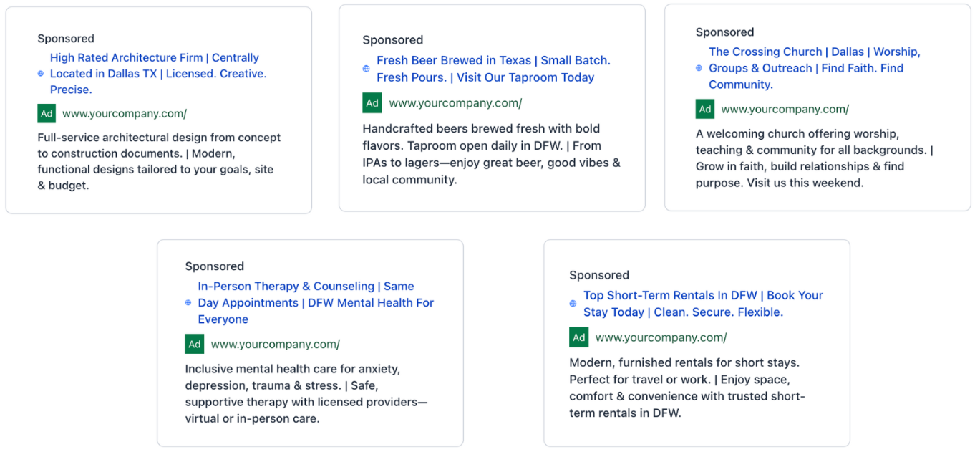Click the Sponsored label on the architecture ad
The width and height of the screenshot is (980, 452).
click(x=66, y=39)
